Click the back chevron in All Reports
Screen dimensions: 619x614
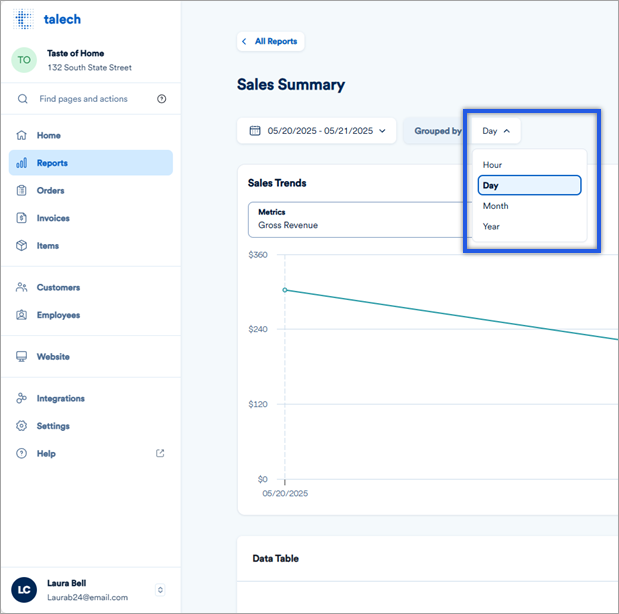click(244, 41)
